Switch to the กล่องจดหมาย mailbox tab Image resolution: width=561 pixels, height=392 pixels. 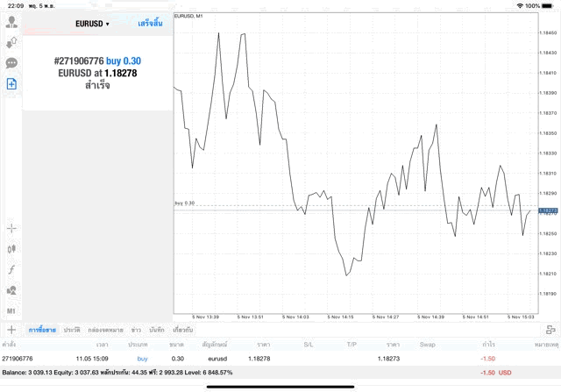point(105,330)
